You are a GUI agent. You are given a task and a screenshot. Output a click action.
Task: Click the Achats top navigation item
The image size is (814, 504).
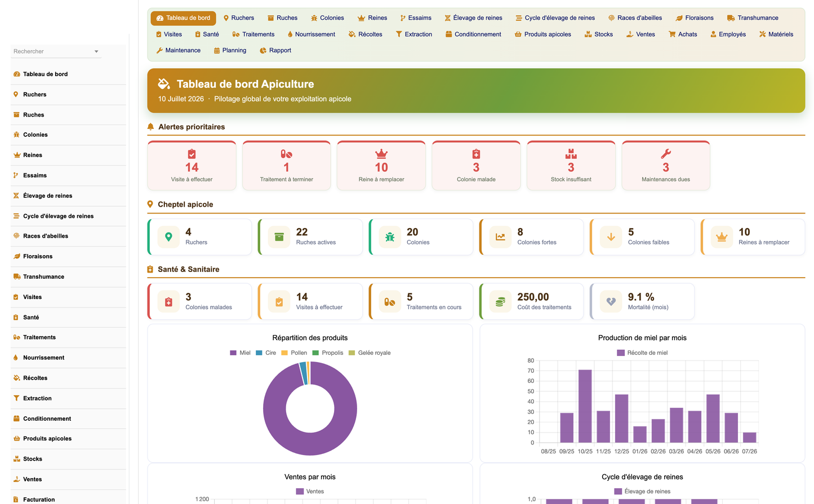click(x=683, y=34)
